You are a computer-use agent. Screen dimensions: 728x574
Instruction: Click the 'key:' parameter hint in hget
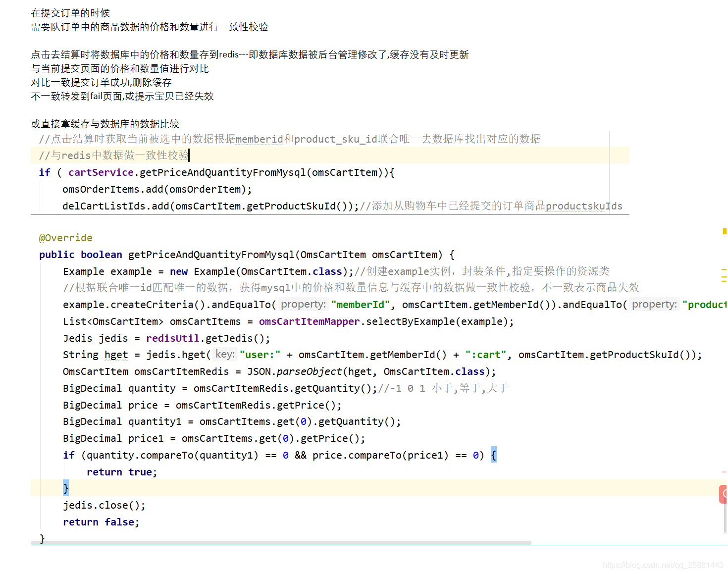[225, 354]
